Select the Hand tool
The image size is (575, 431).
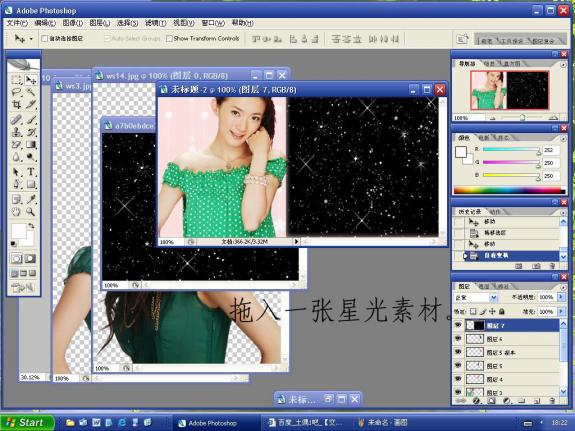pos(17,212)
